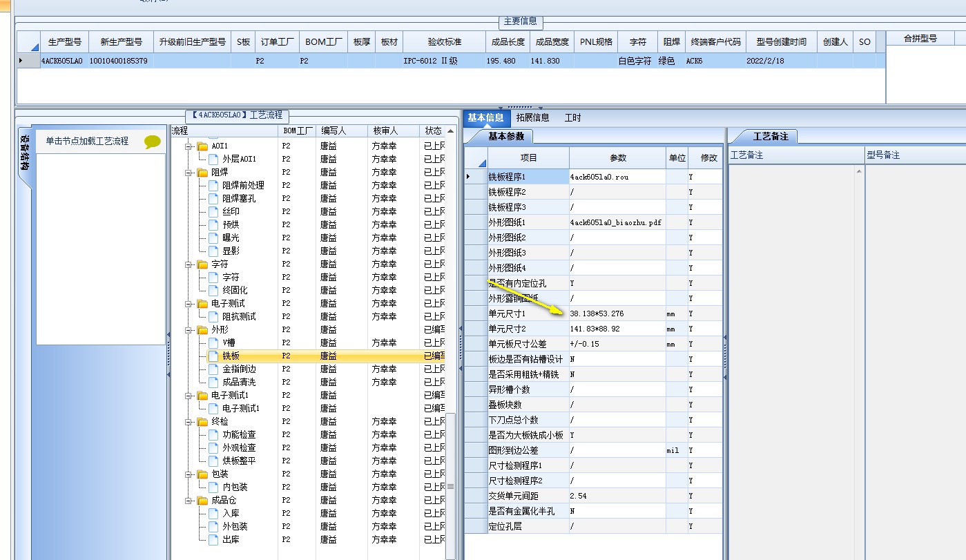This screenshot has width=966, height=560.
Task: Click cell value 白色字符
Action: pos(635,61)
